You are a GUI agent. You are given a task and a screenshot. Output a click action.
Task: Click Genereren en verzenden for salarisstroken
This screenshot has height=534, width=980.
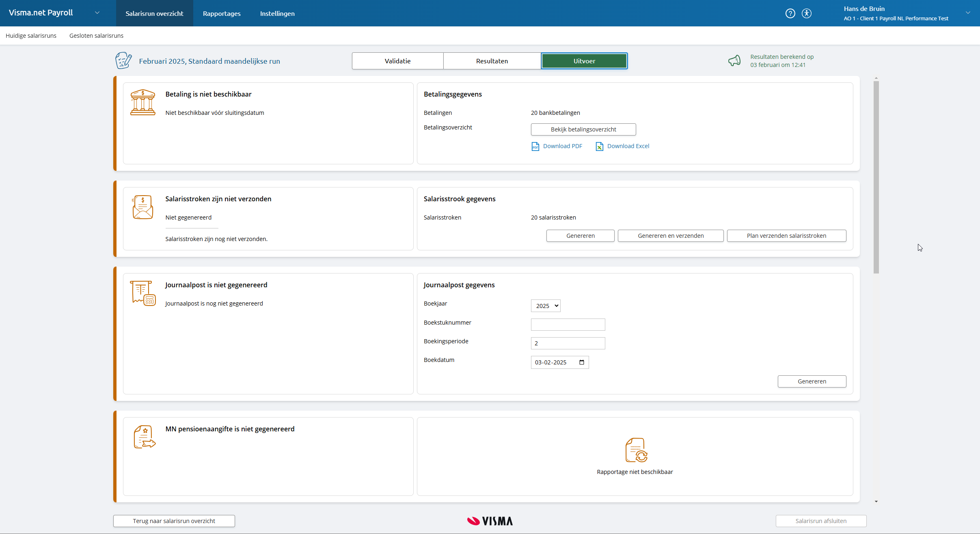(670, 235)
